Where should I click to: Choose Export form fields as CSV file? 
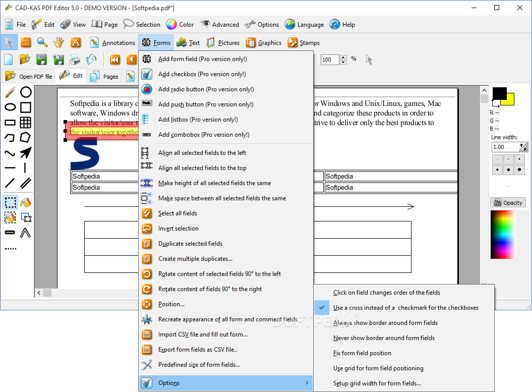[226, 350]
